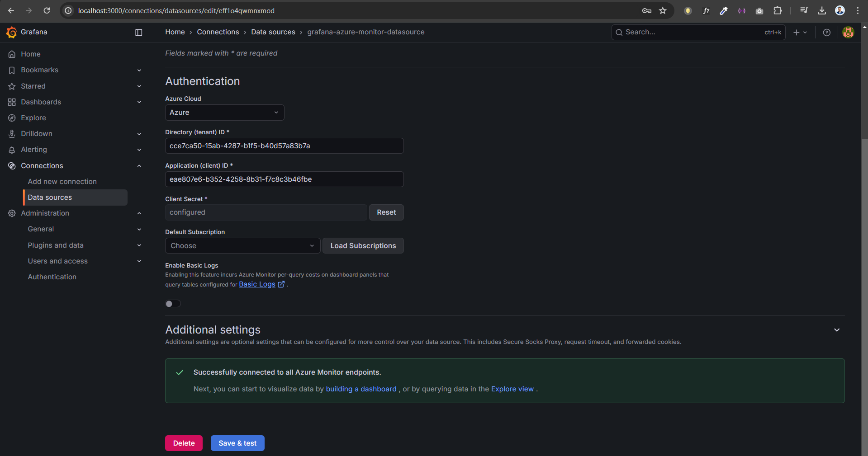Image resolution: width=868 pixels, height=456 pixels.
Task: Select Add new connection in sidebar
Action: tap(62, 182)
